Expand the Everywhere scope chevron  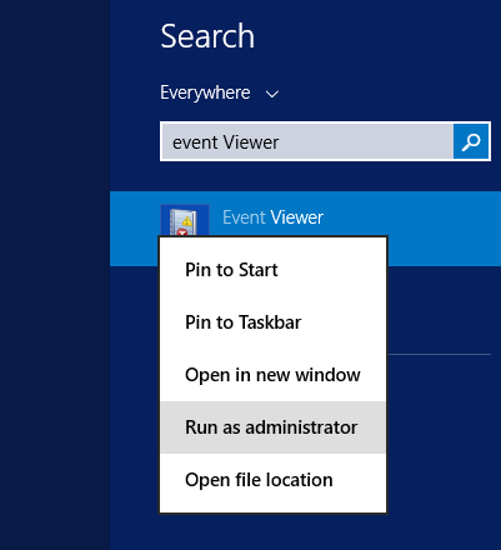click(x=272, y=94)
